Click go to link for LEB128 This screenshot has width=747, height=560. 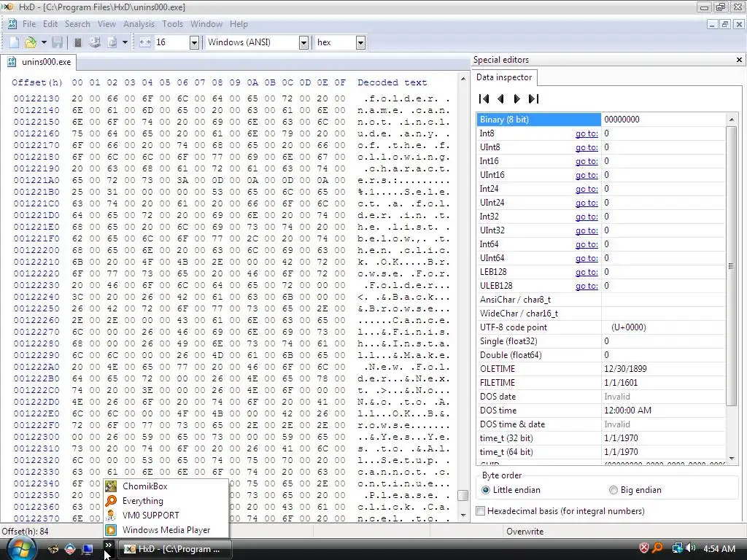point(587,272)
